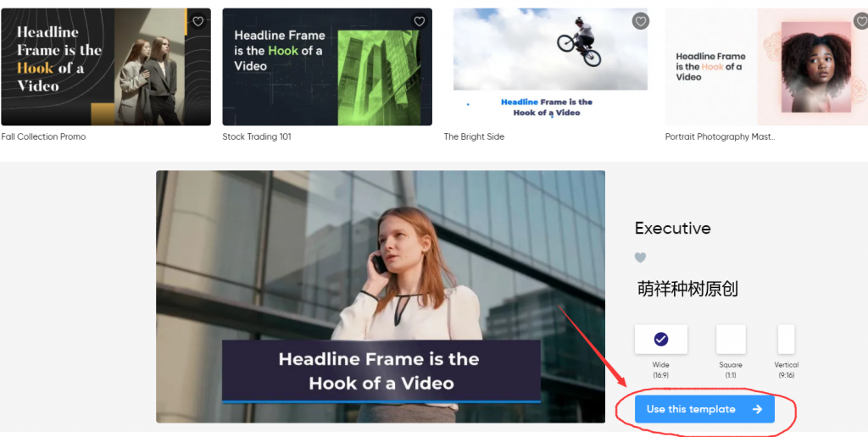
Task: Click the Fall Collection Promo title
Action: [x=43, y=136]
